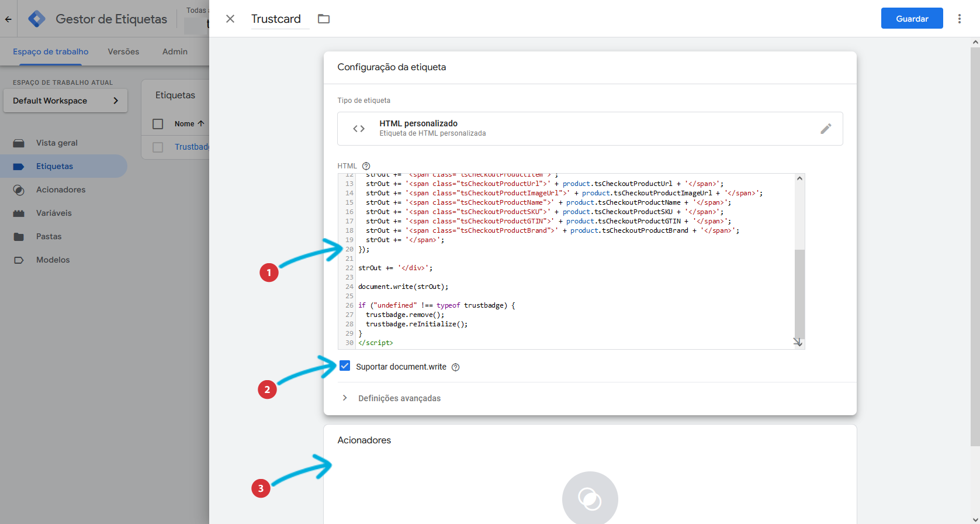Open Acionadores in the sidebar
980x524 pixels.
point(64,189)
